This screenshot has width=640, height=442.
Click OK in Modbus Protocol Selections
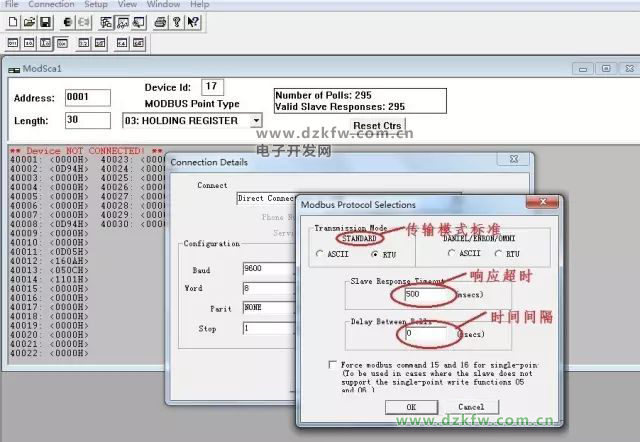tap(411, 407)
